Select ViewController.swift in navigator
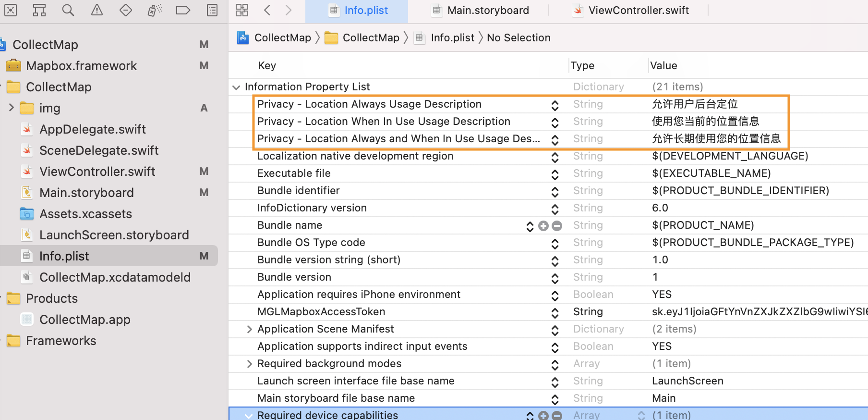Screen dimensions: 868x420 pyautogui.click(x=97, y=172)
